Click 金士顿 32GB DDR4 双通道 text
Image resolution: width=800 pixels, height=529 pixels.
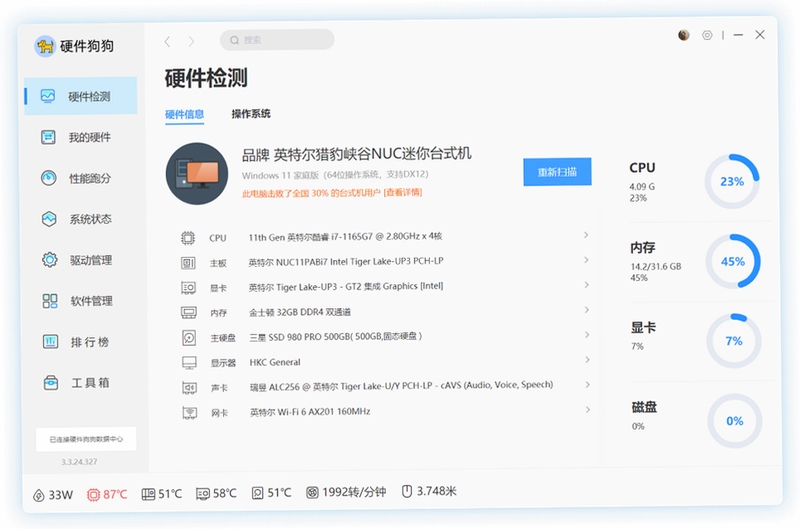pyautogui.click(x=300, y=312)
